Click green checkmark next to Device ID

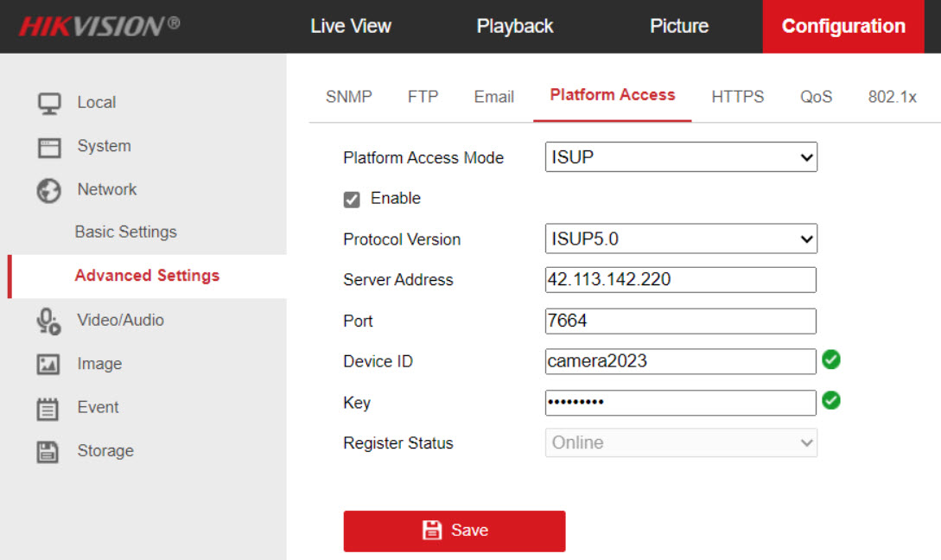[831, 360]
